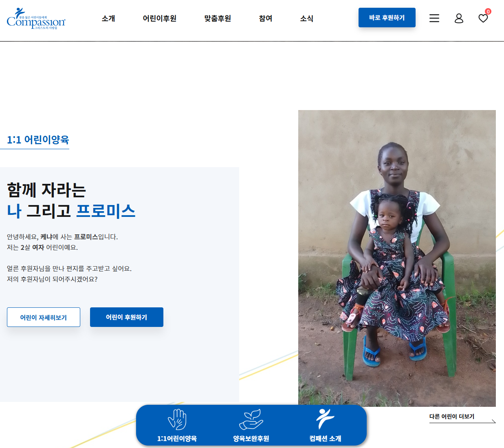504x448 pixels.
Task: Open the 어린이후원 menu
Action: point(160,18)
